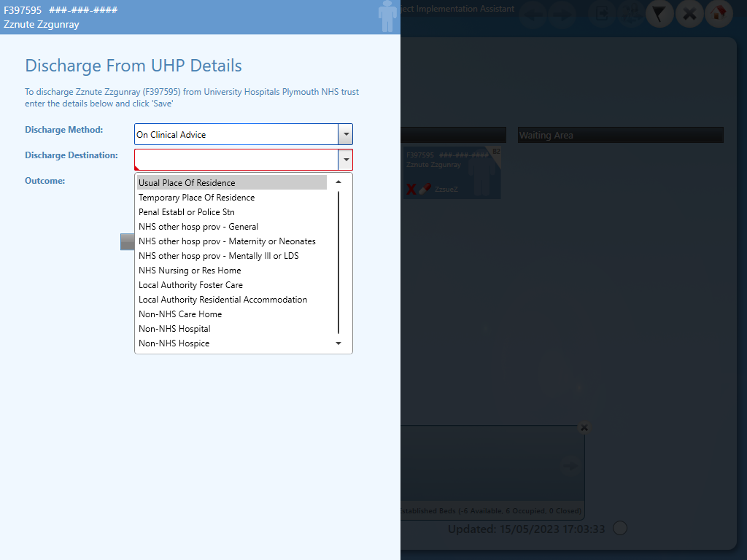This screenshot has height=560, width=747.
Task: Click the back arrow toolbar icon
Action: 533,15
